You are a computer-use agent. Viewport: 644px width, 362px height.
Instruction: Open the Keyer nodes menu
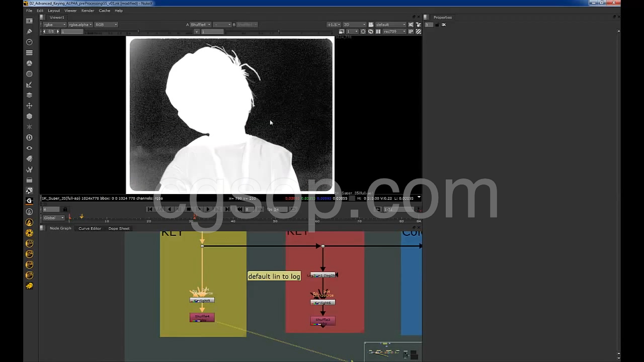click(x=29, y=84)
